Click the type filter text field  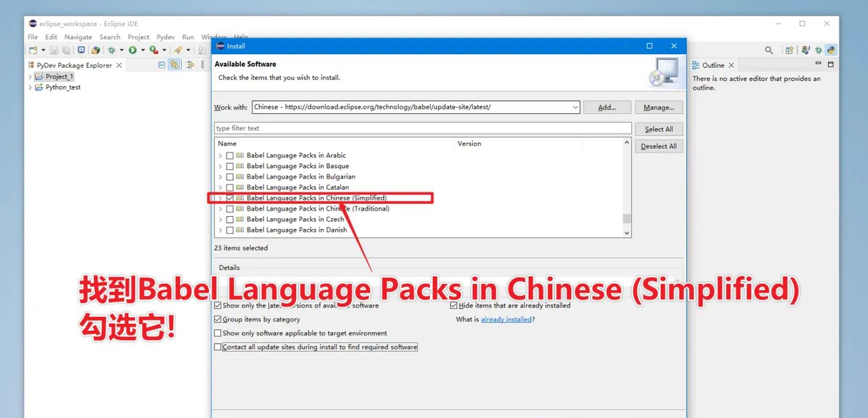[422, 128]
